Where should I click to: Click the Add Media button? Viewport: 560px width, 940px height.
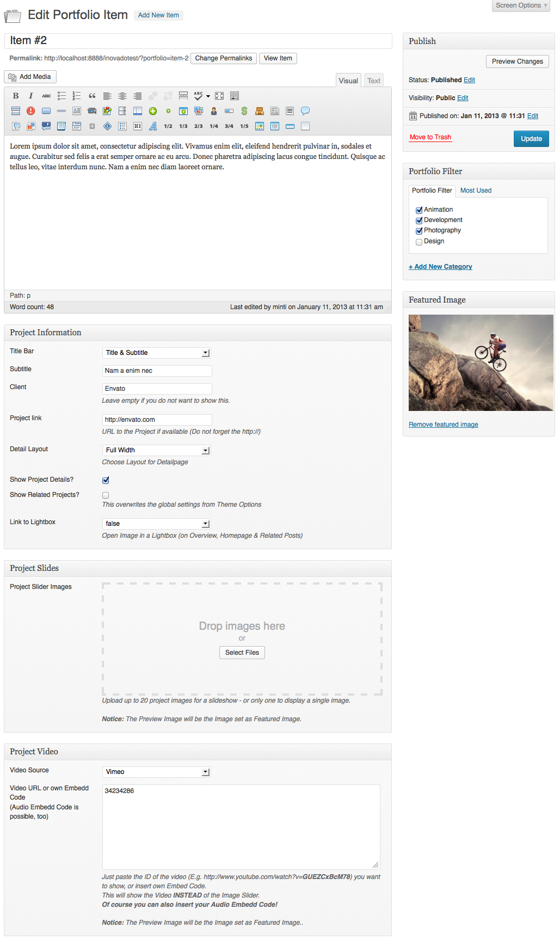[x=30, y=77]
